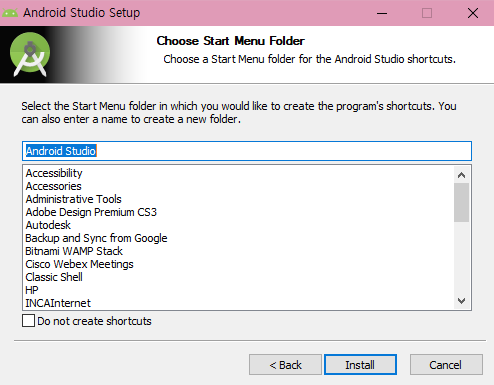Close the Android Studio Setup window

pos(473,13)
